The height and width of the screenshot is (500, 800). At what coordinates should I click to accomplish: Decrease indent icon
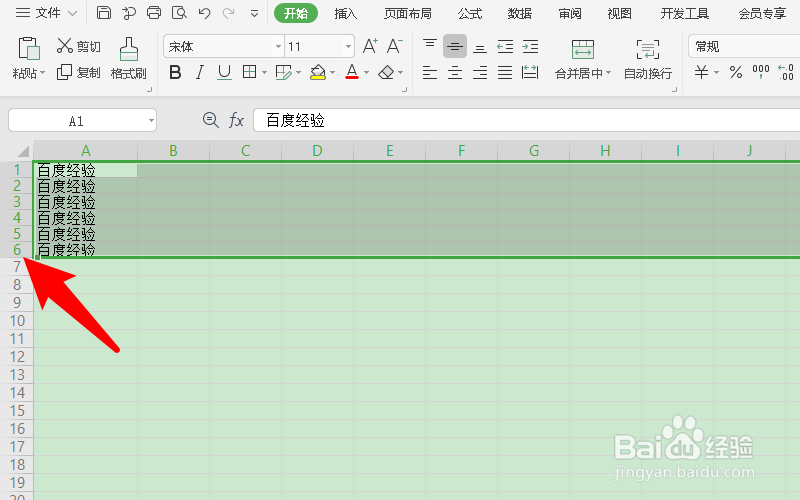pyautogui.click(x=505, y=47)
